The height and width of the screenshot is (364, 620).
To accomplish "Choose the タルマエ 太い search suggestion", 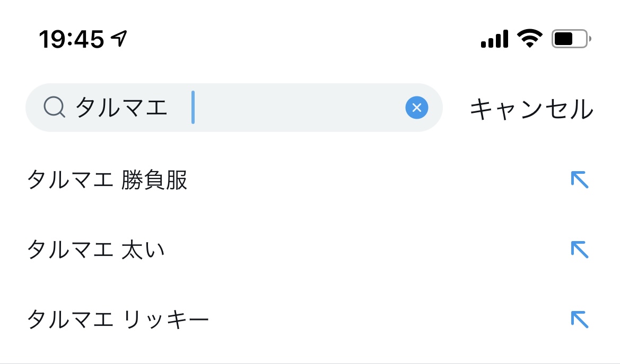I will pyautogui.click(x=95, y=250).
